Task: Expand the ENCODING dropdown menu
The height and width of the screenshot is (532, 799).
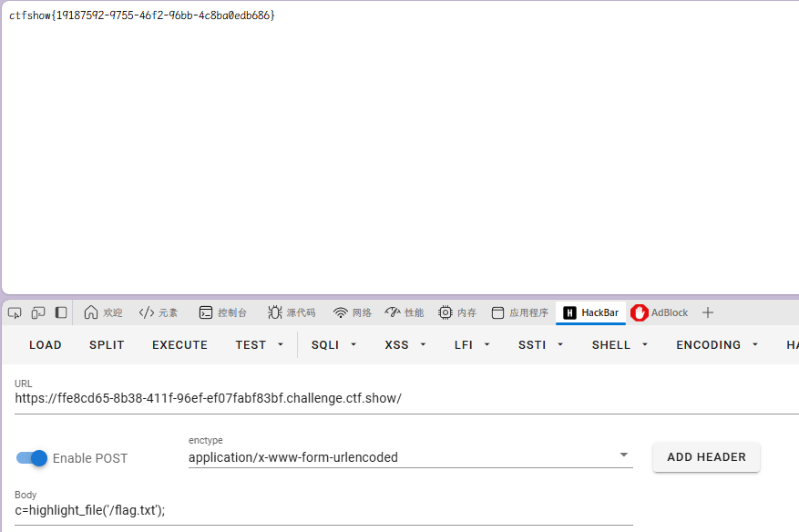Action: [x=717, y=345]
